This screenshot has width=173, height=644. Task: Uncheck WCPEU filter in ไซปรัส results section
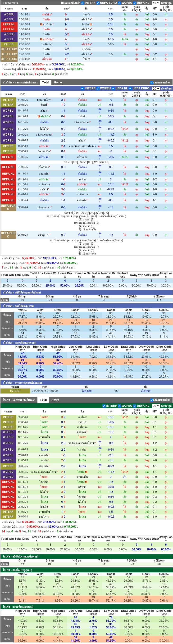119,406
